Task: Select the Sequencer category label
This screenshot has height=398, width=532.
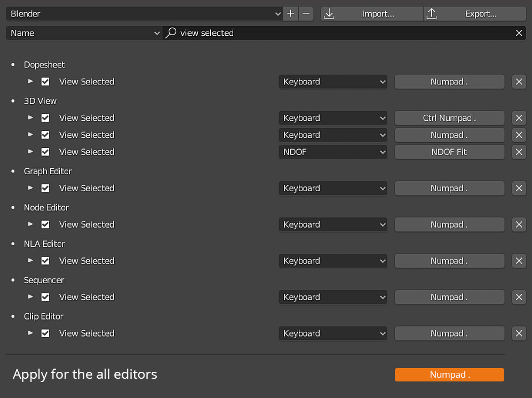Action: pos(44,280)
